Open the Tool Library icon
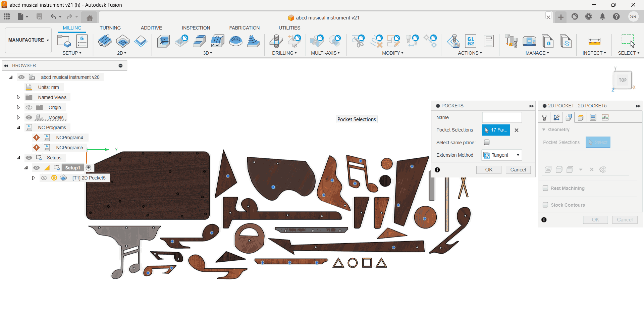 click(x=512, y=41)
